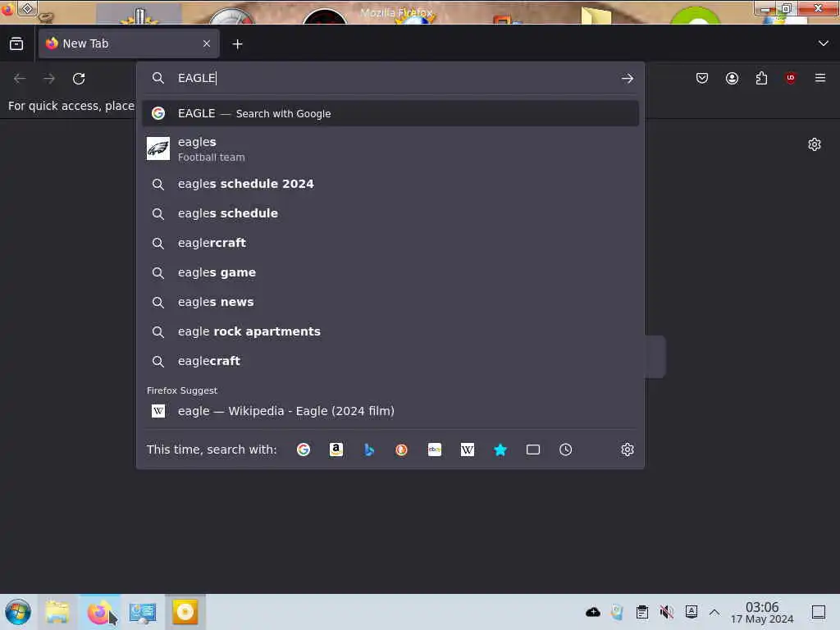Select the New Tab tab

129,43
